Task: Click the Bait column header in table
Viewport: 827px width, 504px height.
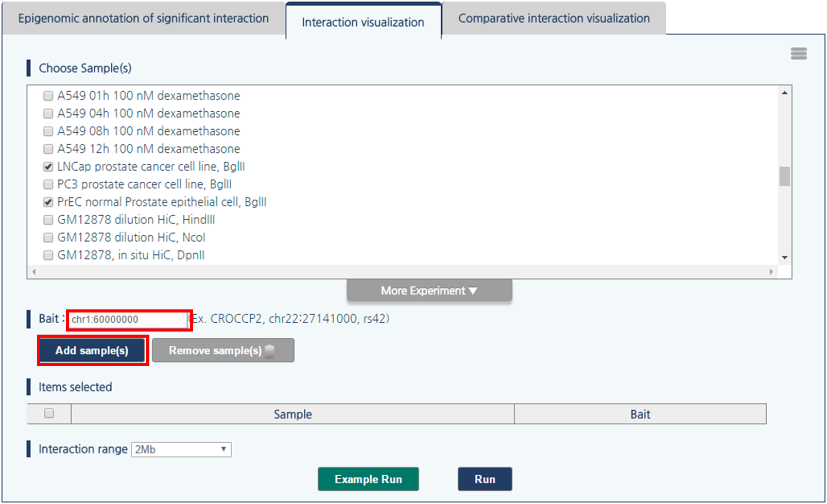Action: click(x=640, y=414)
